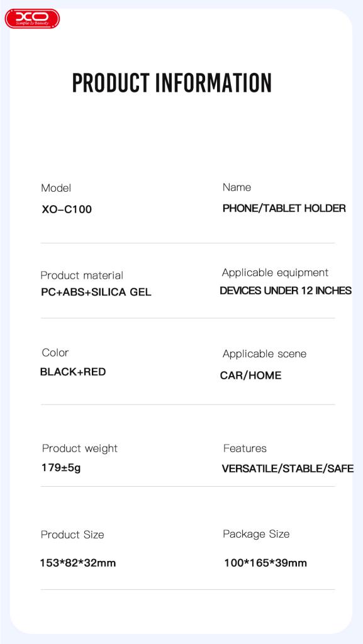Click DEVICES UNDER 12 INCHES text
This screenshot has width=363, height=644.
click(286, 291)
